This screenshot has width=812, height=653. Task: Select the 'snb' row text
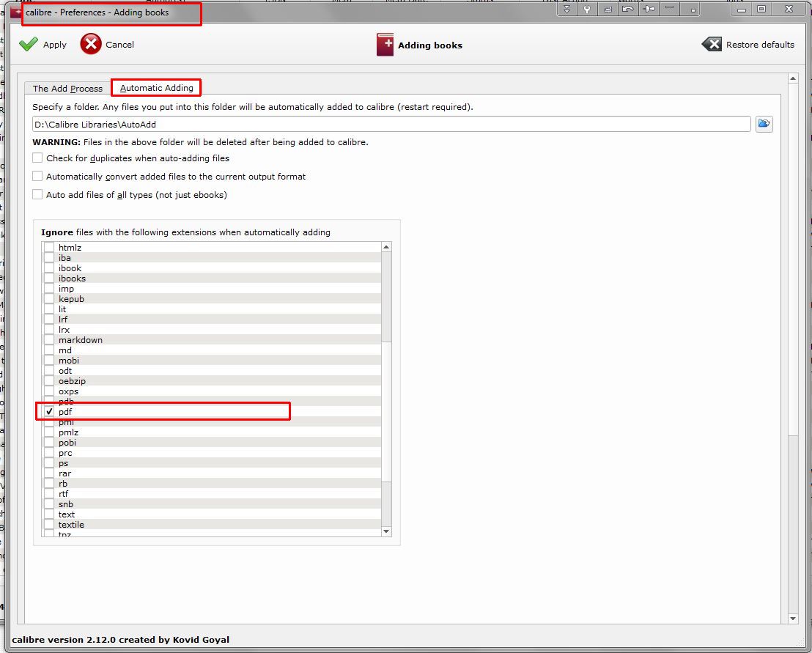point(66,504)
